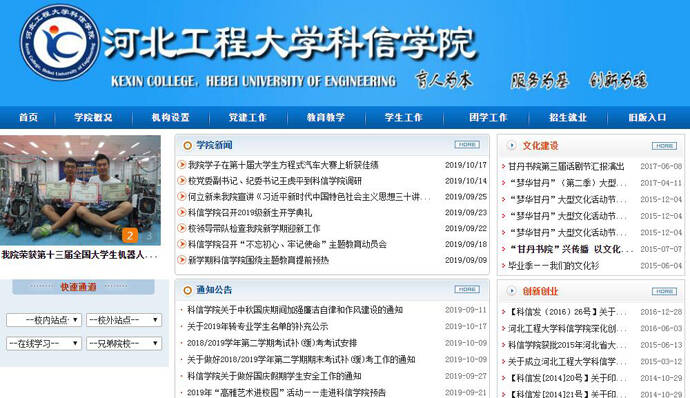Go to 首页 in the navigation bar
690x398 pixels.
[x=28, y=118]
